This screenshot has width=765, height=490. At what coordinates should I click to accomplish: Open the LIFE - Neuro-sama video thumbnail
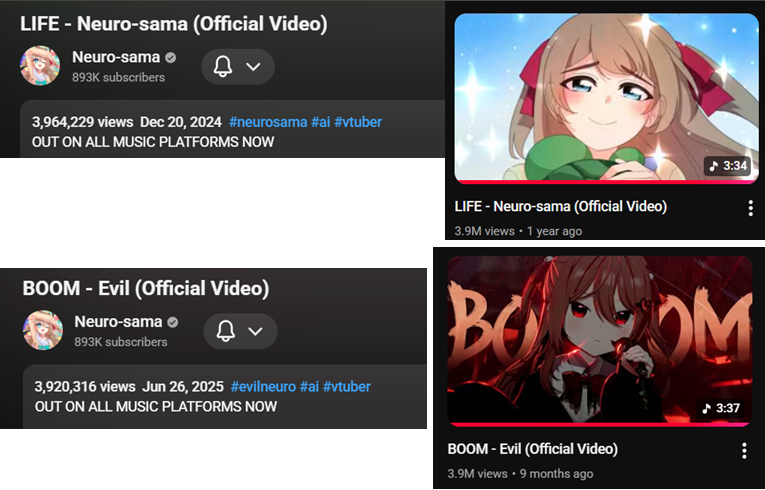606,98
